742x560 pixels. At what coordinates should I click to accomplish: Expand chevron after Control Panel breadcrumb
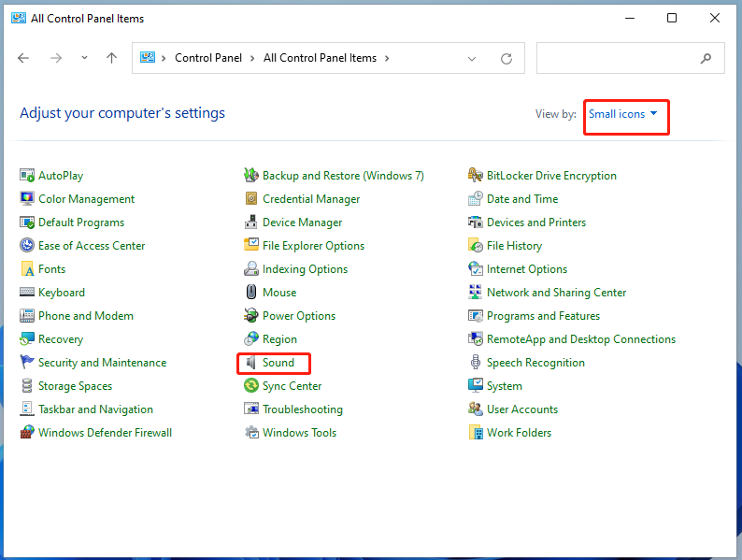pyautogui.click(x=252, y=58)
